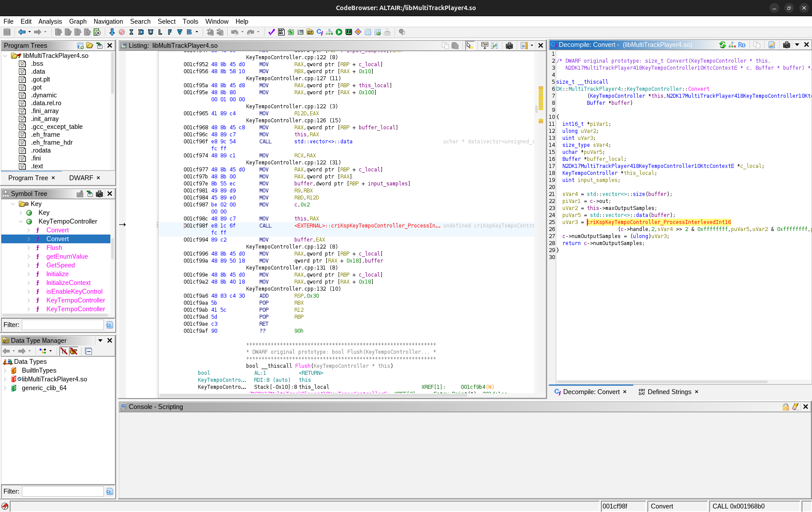Toggle mouse hover mode in Listing header
Viewport: 812px width, 512px height.
click(470, 46)
